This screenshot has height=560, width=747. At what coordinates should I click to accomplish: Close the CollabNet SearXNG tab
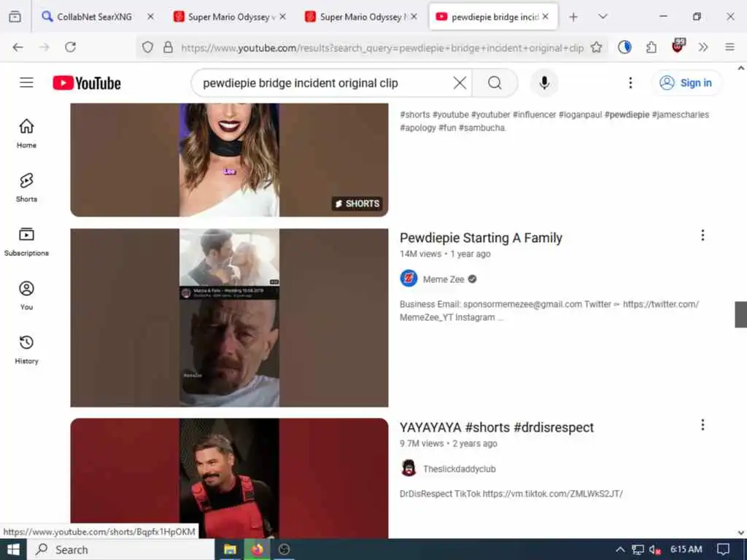click(x=150, y=17)
